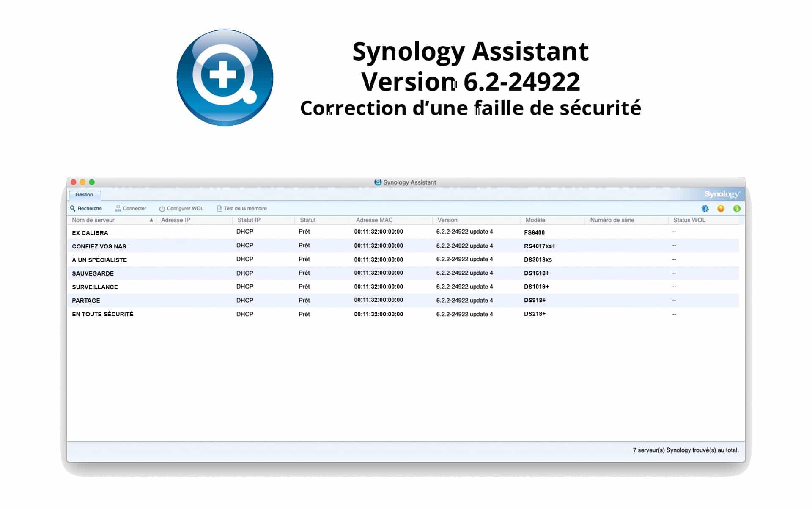Screen dimensions: 812x508
Task: Click Prêt status in the PARTAGE row
Action: [x=304, y=300]
